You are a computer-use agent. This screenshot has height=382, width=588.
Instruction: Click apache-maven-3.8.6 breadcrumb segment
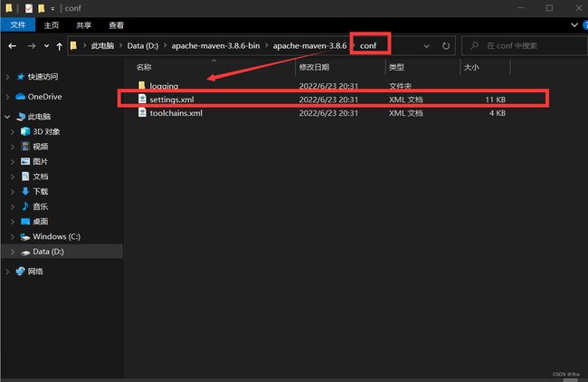click(x=309, y=46)
